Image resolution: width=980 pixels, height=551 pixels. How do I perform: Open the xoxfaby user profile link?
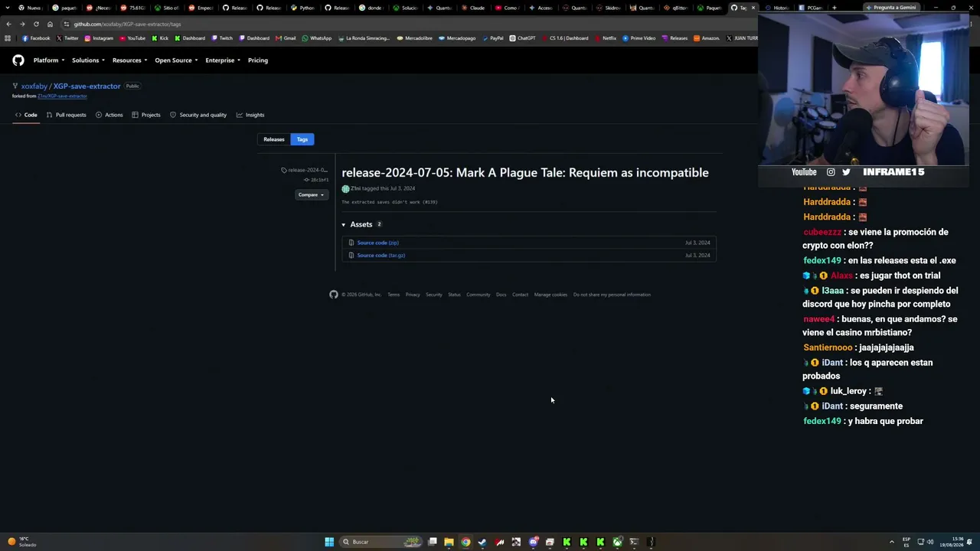(x=34, y=86)
